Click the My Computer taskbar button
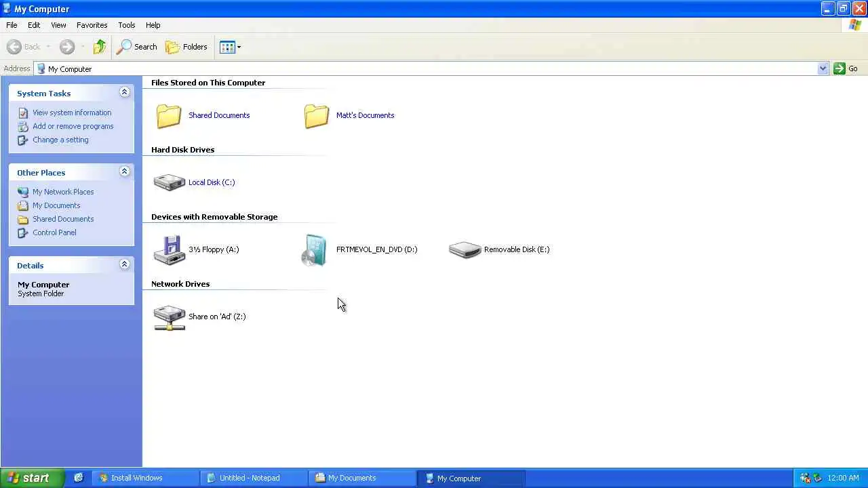Image resolution: width=868 pixels, height=488 pixels. pyautogui.click(x=471, y=478)
